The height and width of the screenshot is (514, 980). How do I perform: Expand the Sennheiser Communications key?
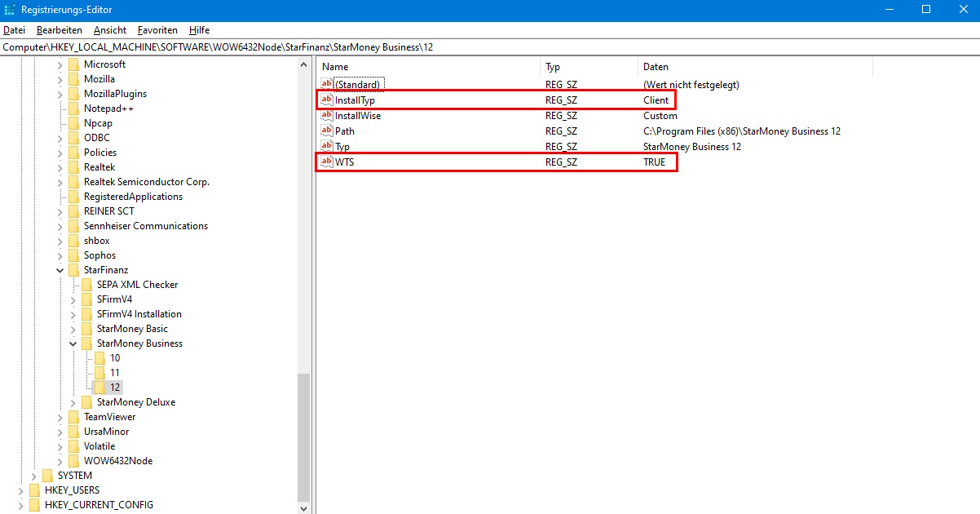pos(60,226)
